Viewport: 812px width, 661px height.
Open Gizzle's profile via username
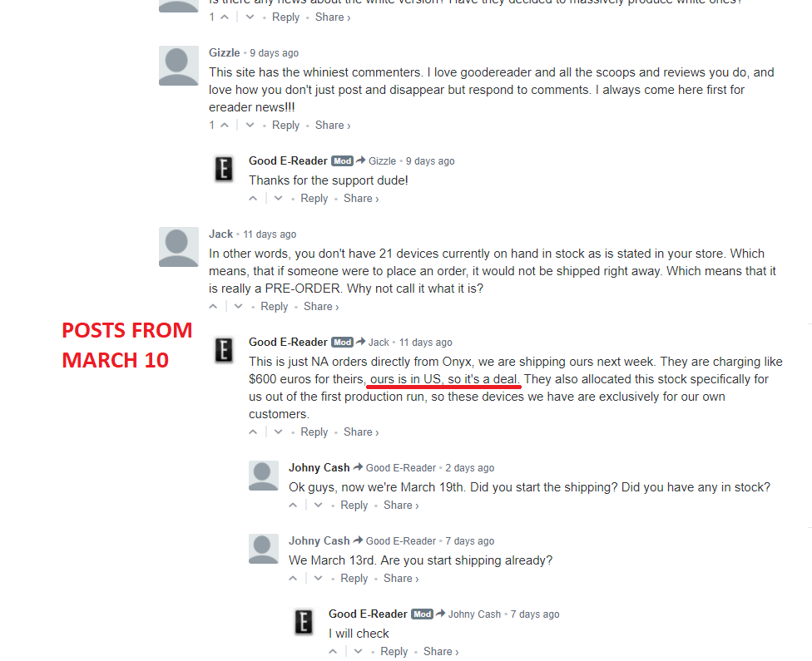coord(225,53)
